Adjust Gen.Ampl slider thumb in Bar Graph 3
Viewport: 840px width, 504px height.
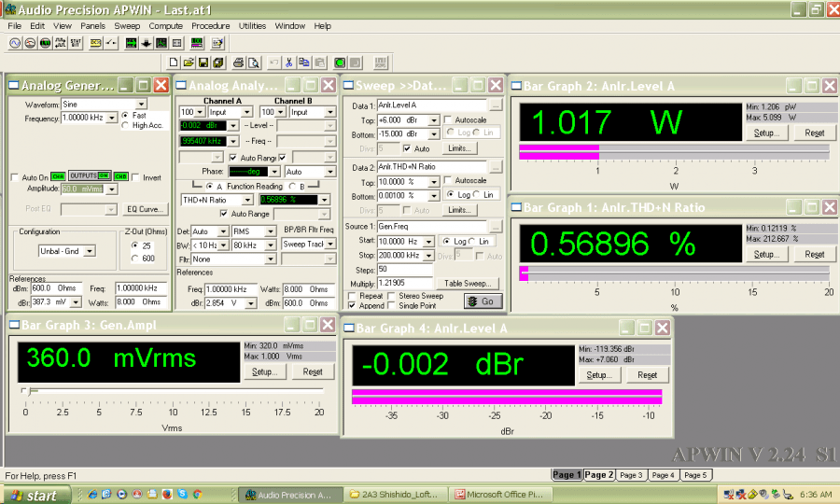(x=30, y=391)
